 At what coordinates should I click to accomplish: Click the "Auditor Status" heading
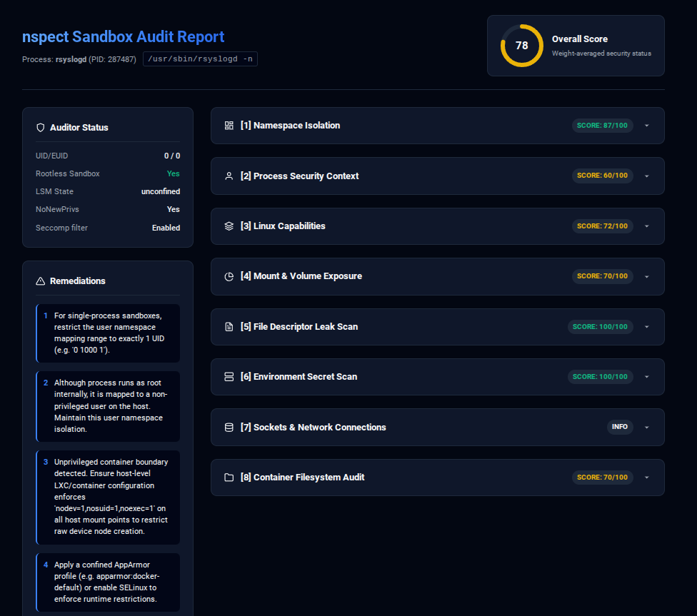79,128
